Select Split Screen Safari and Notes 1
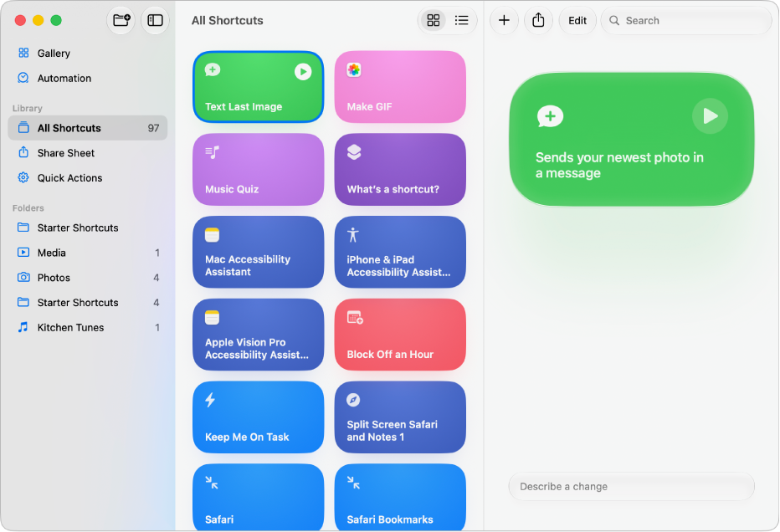Screen dimensions: 780x532 click(x=400, y=417)
